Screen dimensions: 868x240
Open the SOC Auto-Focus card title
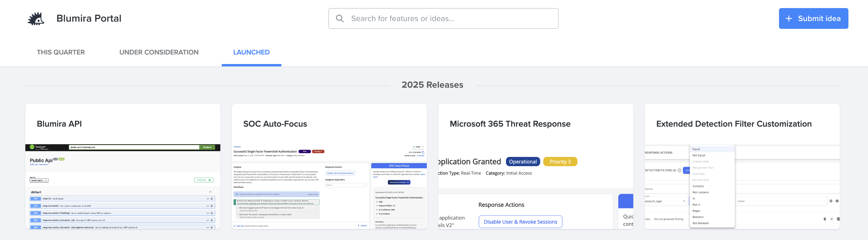275,124
